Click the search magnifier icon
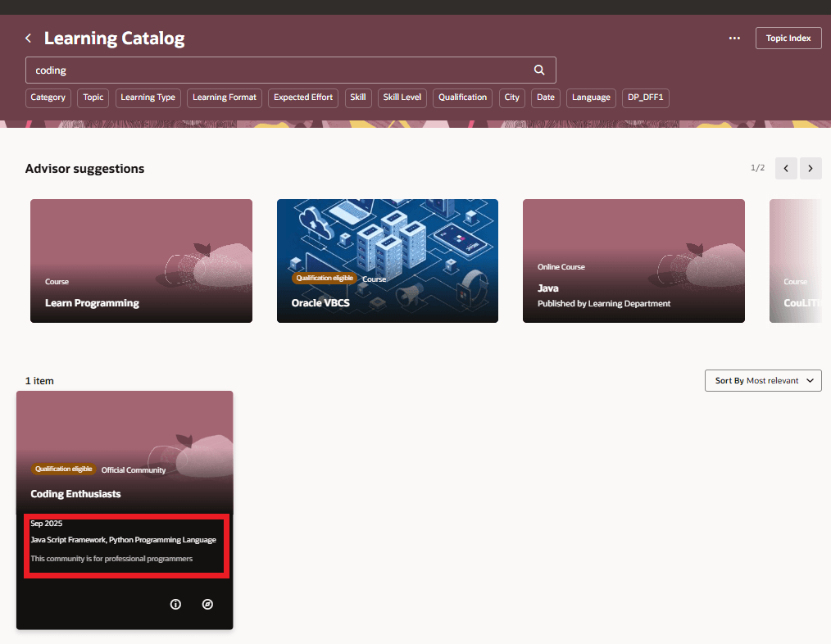 (538, 70)
